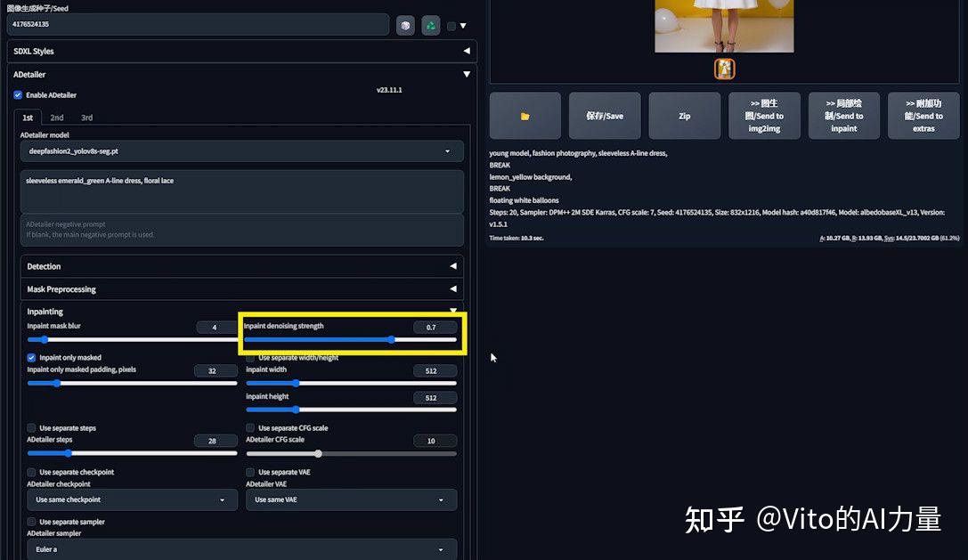Uncheck Enable ADetailer
The width and height of the screenshot is (968, 560).
18,95
